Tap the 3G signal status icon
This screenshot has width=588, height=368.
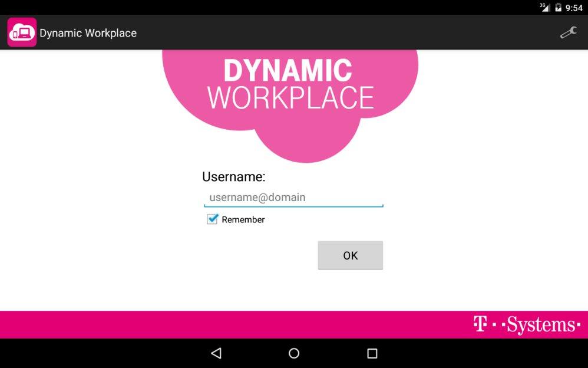[545, 7]
